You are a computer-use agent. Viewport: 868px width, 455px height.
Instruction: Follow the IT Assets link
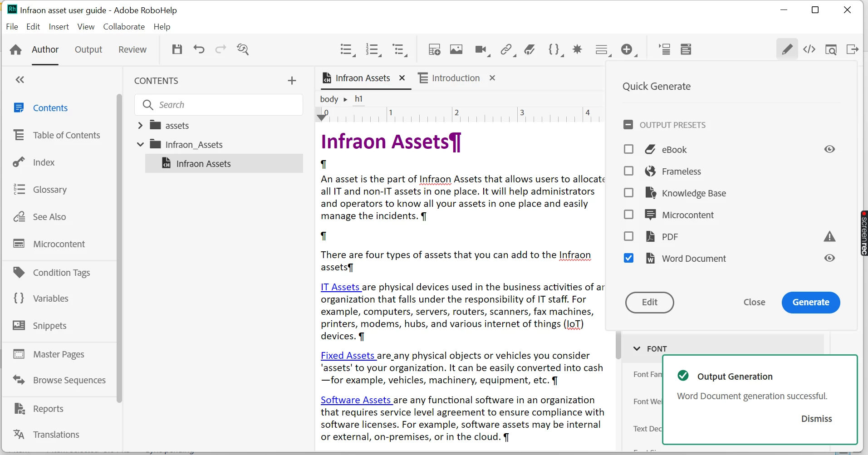(341, 287)
